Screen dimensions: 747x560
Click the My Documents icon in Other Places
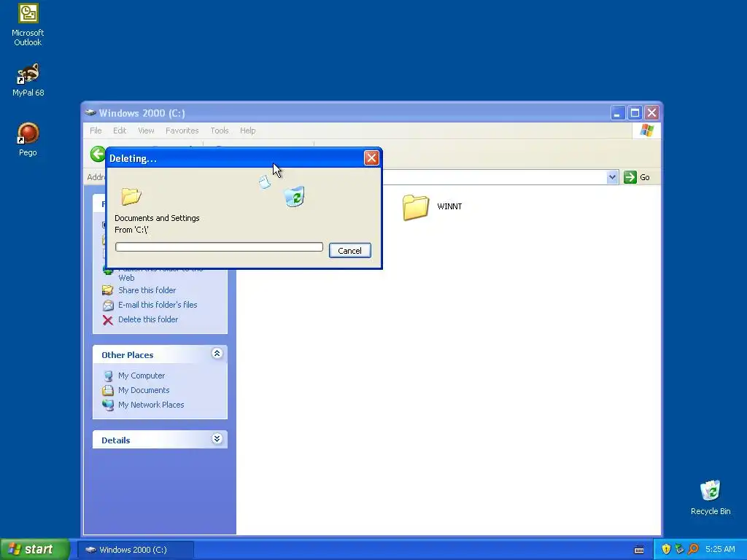click(x=108, y=391)
